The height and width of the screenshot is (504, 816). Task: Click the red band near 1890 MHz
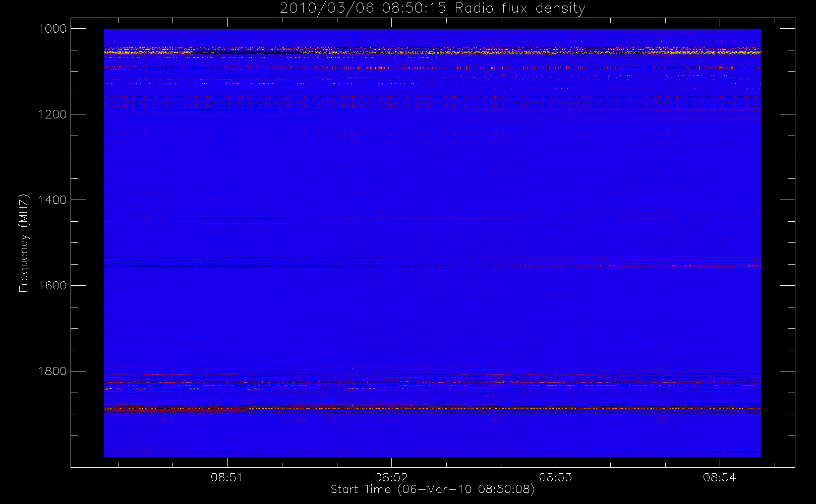point(432,409)
